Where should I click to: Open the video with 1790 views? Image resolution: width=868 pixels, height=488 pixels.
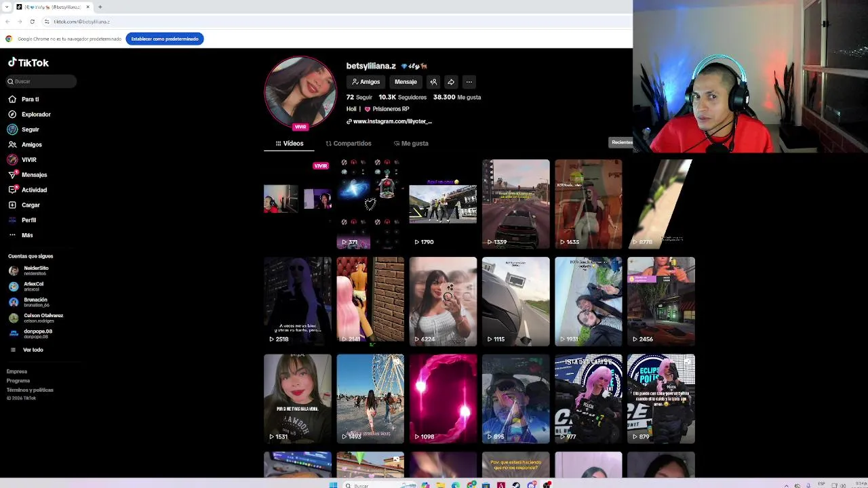tap(443, 204)
